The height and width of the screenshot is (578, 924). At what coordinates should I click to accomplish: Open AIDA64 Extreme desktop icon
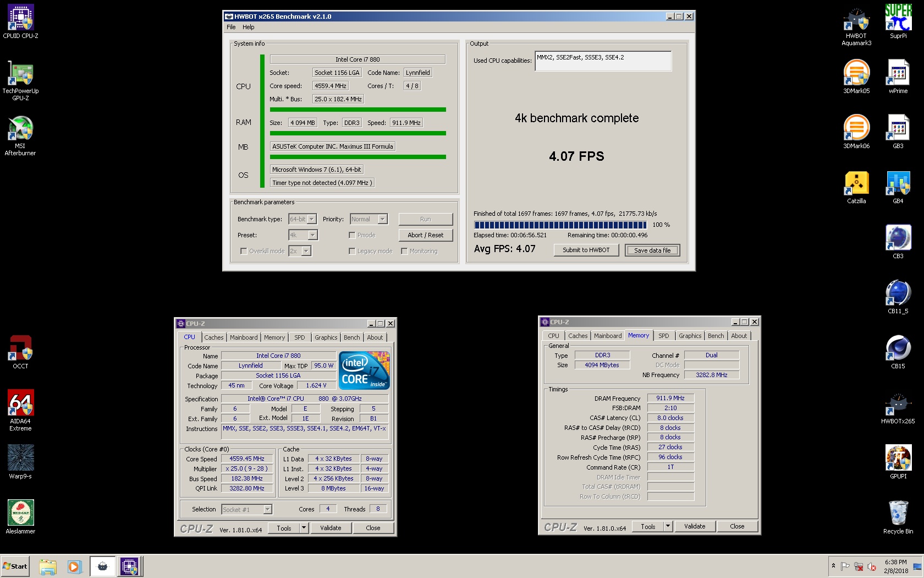(x=20, y=410)
